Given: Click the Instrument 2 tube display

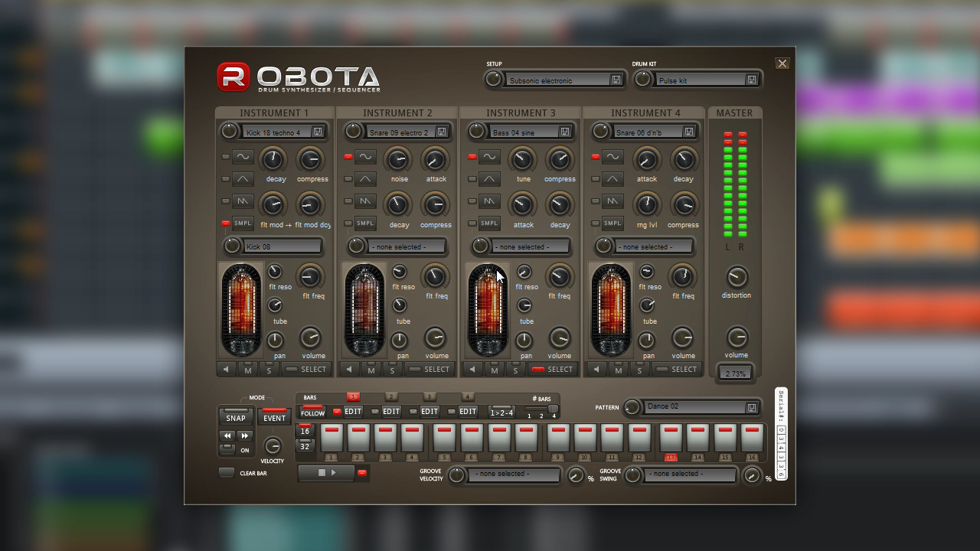Looking at the screenshot, I should coord(364,310).
